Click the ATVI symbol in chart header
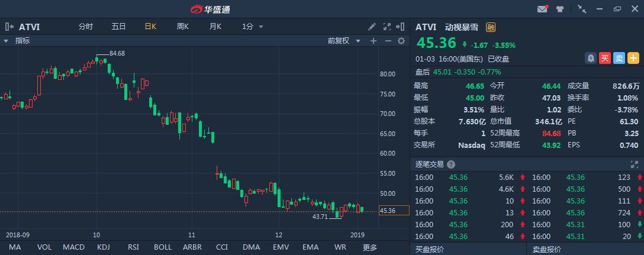 (29, 27)
